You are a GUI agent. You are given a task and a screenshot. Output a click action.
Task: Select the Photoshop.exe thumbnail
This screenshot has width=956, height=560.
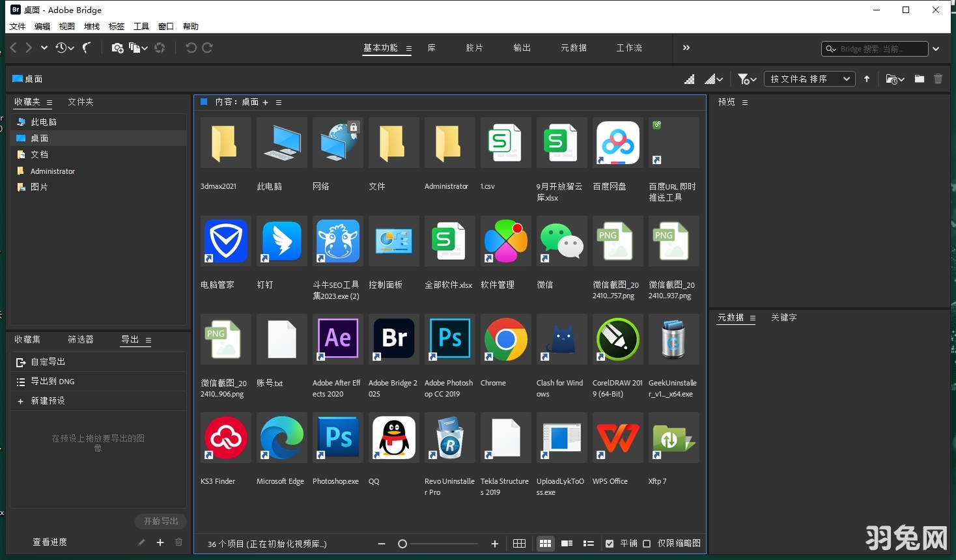(x=337, y=438)
